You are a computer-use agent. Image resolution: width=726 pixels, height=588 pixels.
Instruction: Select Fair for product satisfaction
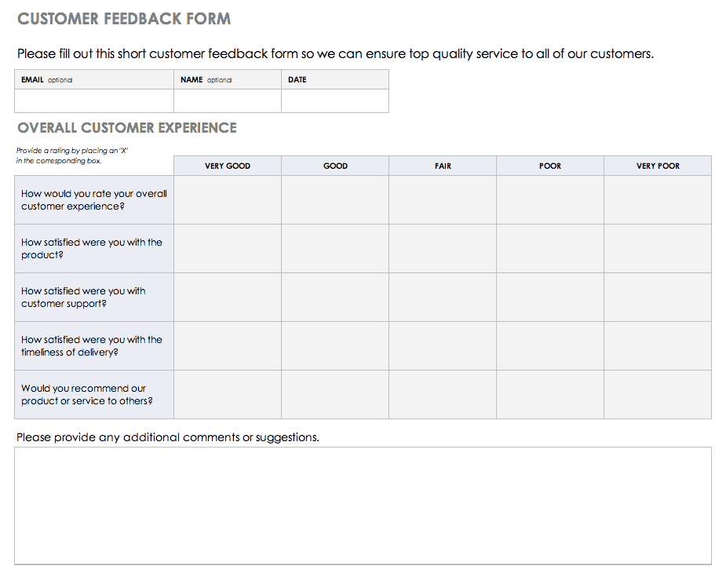443,249
